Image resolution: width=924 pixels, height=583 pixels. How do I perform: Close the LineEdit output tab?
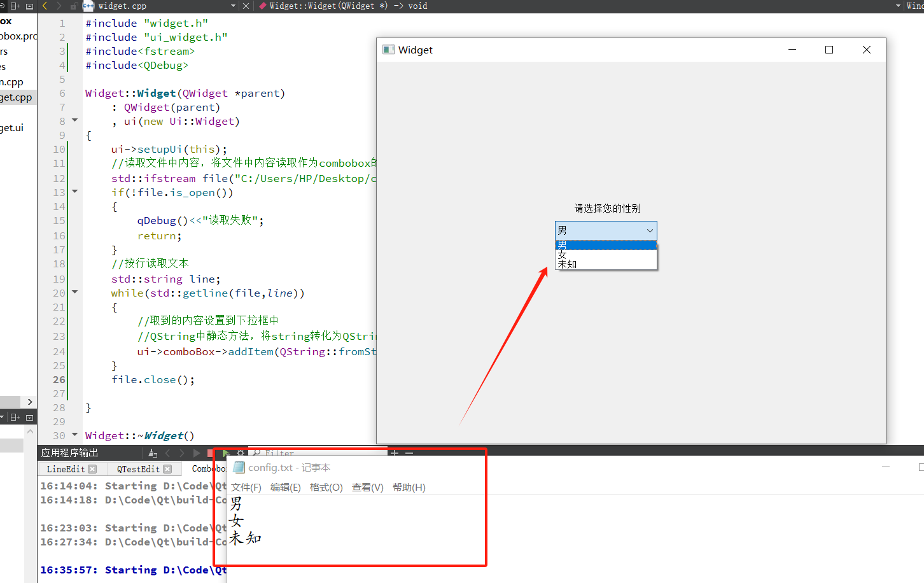click(x=92, y=469)
